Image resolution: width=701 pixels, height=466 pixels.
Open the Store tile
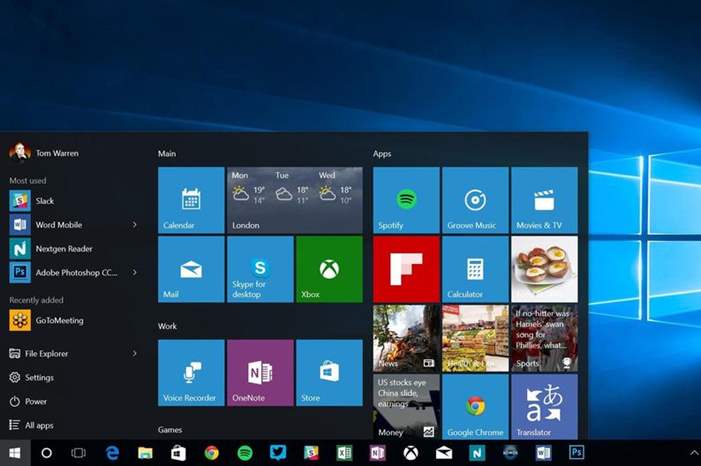[x=329, y=373]
